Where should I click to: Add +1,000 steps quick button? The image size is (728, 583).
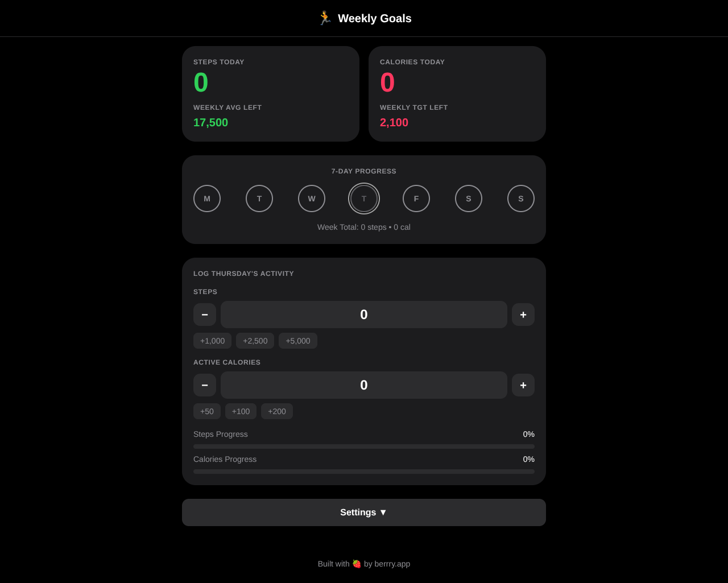tap(212, 341)
